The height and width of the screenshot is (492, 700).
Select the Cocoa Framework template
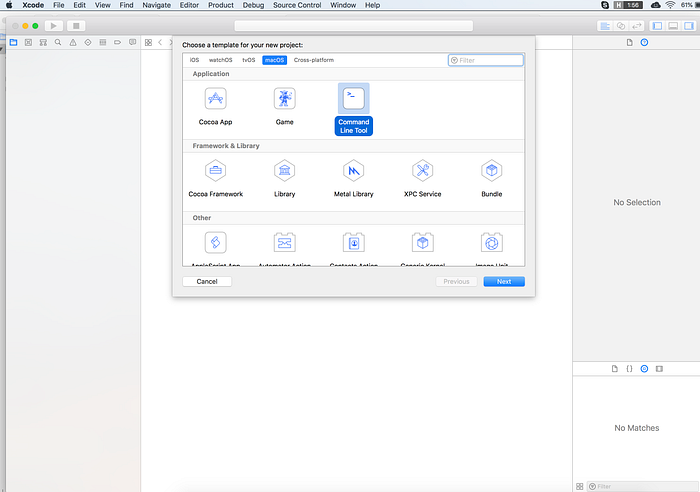coord(216,179)
